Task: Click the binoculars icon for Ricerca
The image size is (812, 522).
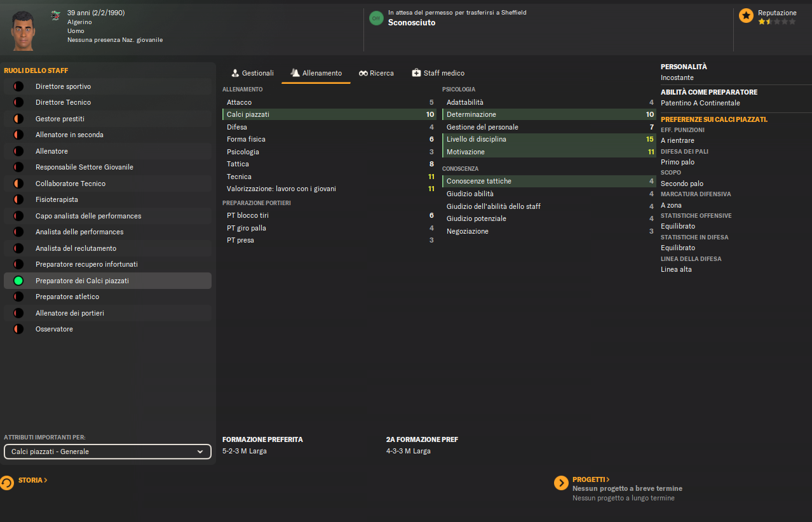Action: tap(363, 74)
